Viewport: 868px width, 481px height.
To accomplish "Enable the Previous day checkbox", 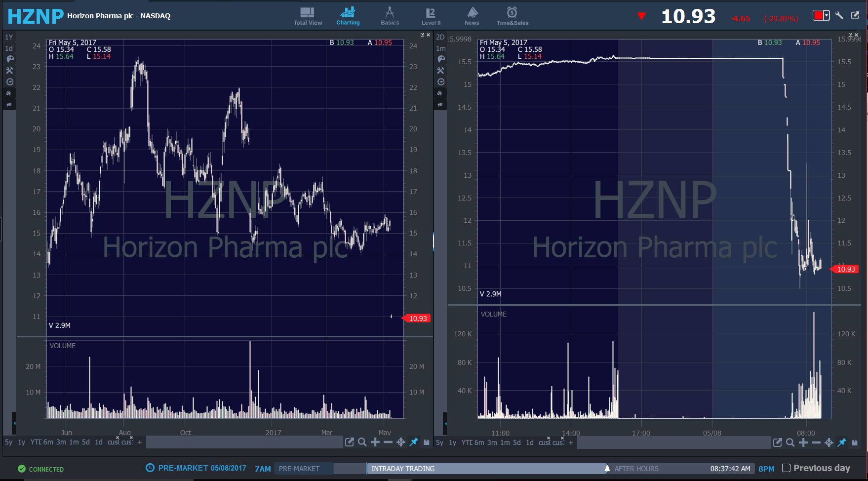I will (787, 468).
